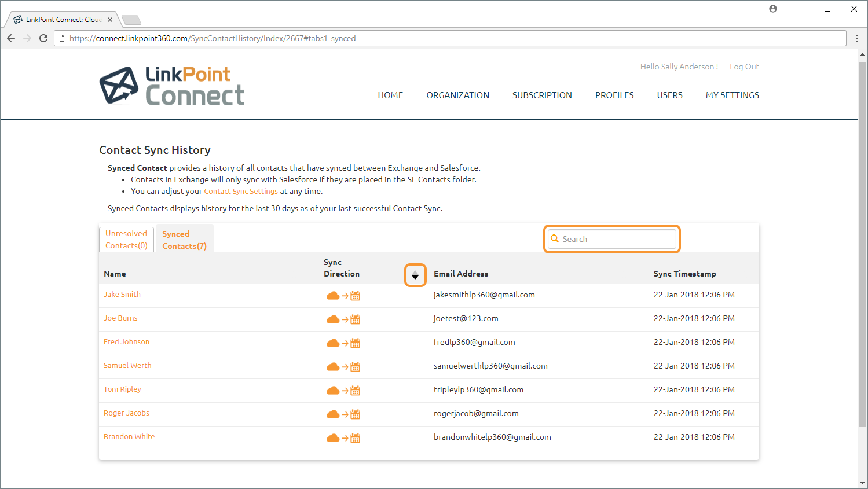
Task: Click sync direction icon for Joe Burns
Action: [343, 319]
